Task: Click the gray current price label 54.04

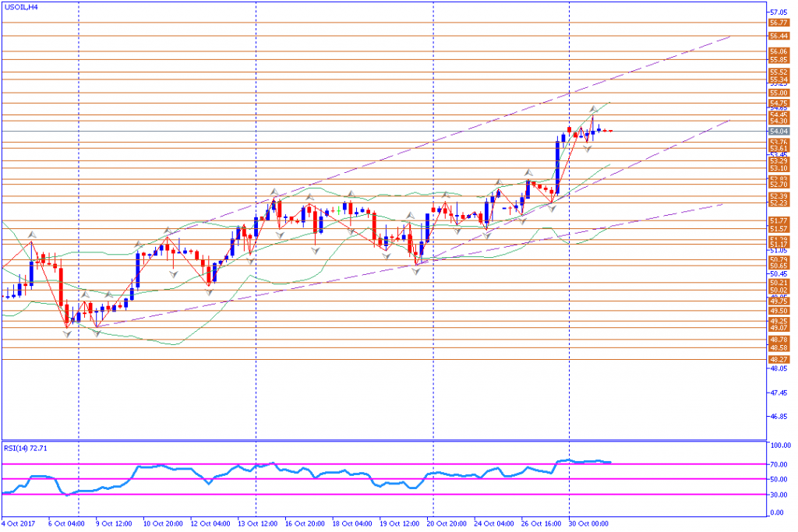Action: [779, 131]
